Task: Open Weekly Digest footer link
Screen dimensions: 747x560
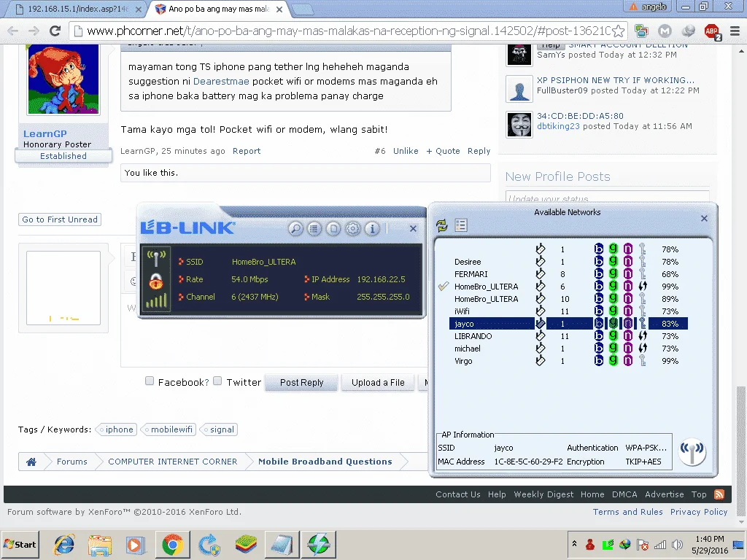Action: tap(543, 494)
